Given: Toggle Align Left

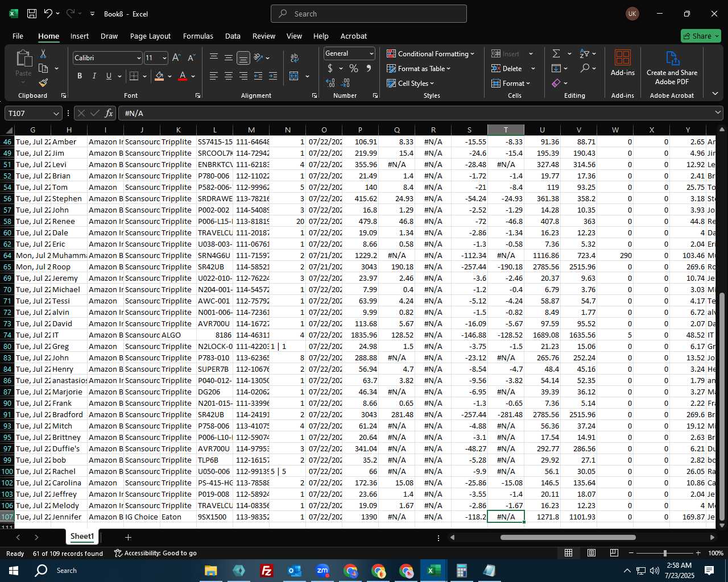Looking at the screenshot, I should pyautogui.click(x=214, y=76).
